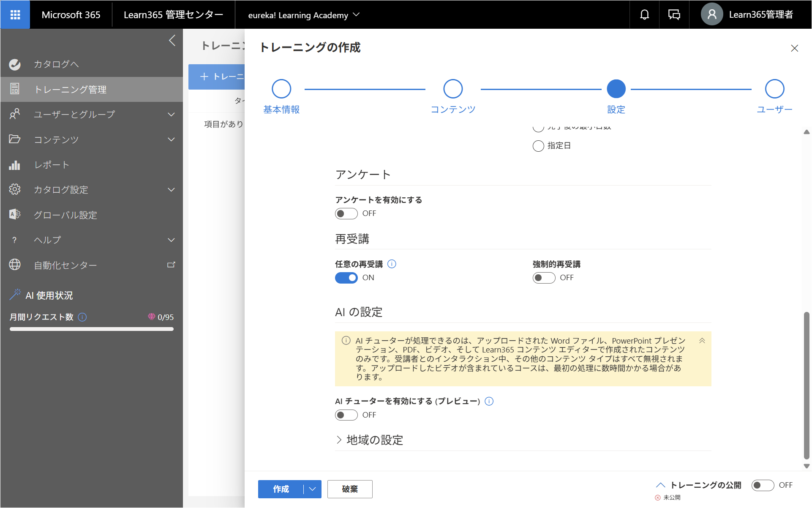Turn on the 強制的再受講 toggle

tap(544, 278)
